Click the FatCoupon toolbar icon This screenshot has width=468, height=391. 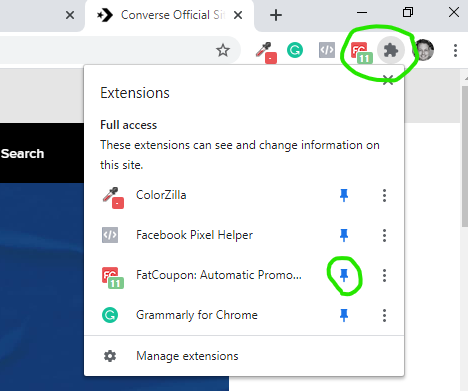(x=361, y=52)
